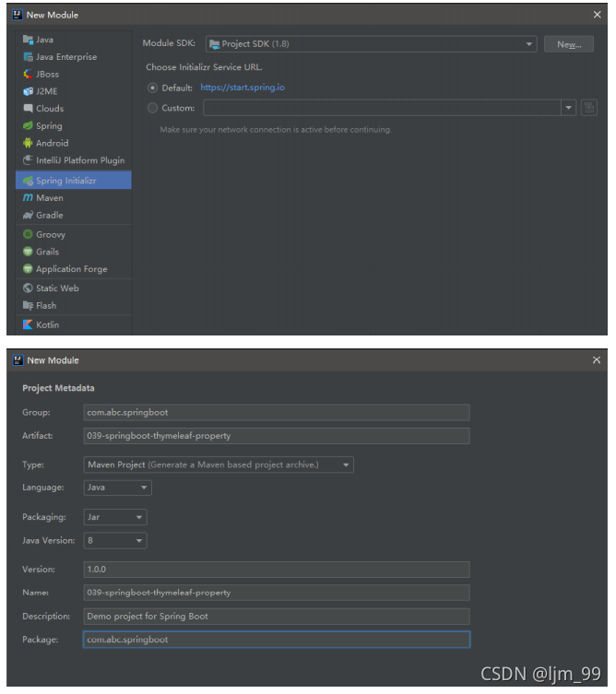616x694 pixels.
Task: Click the IntelliJ logo in top New Module title bar
Action: click(18, 15)
